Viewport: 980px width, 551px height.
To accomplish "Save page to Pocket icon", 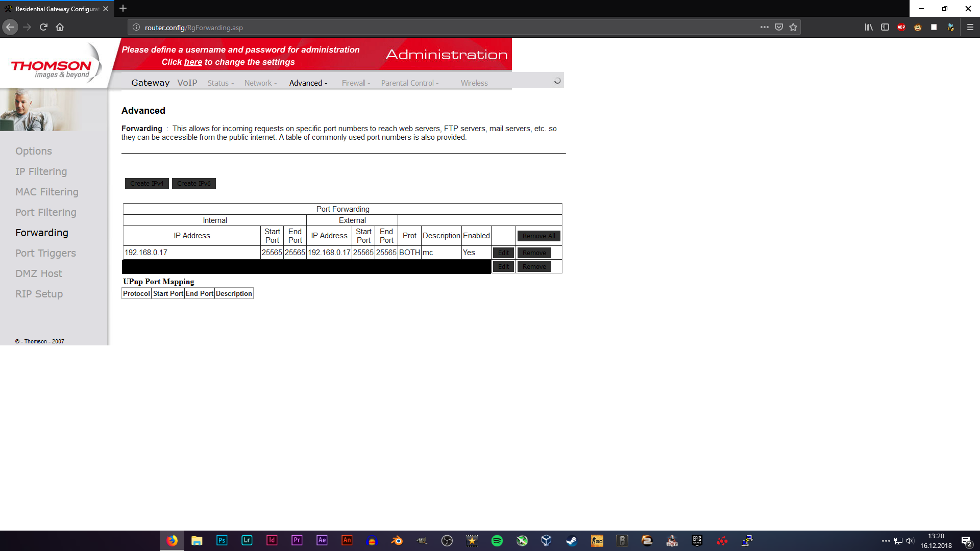I will pyautogui.click(x=779, y=28).
